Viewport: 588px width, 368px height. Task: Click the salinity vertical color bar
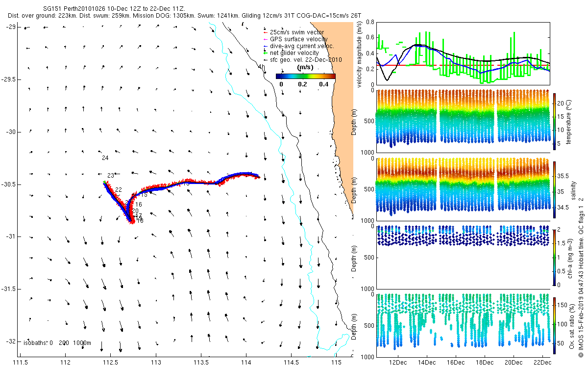click(x=555, y=189)
